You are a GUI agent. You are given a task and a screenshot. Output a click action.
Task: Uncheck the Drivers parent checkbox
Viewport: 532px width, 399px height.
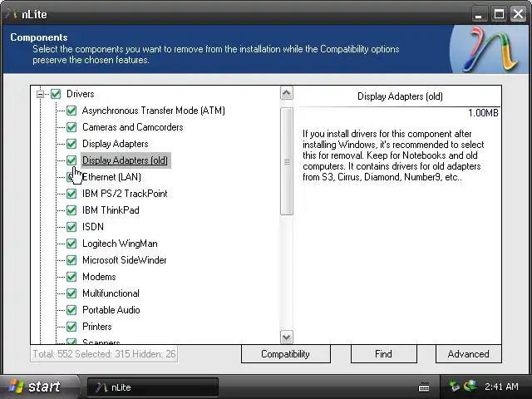(x=56, y=94)
